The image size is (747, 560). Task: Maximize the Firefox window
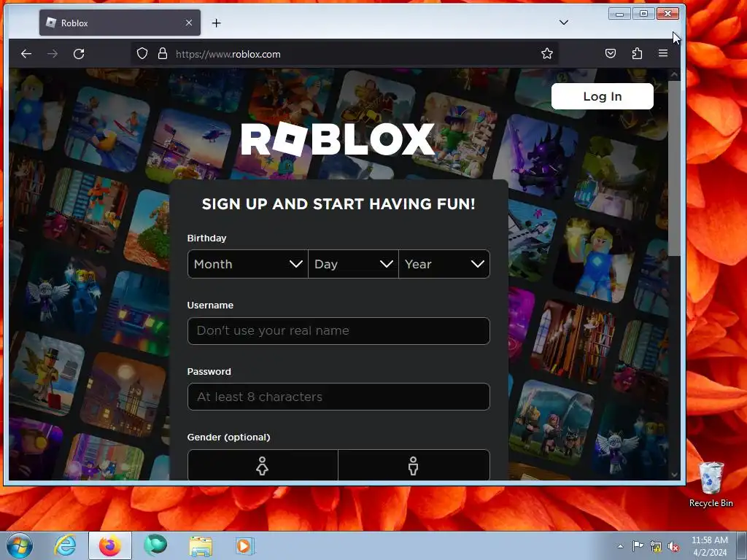pyautogui.click(x=643, y=14)
